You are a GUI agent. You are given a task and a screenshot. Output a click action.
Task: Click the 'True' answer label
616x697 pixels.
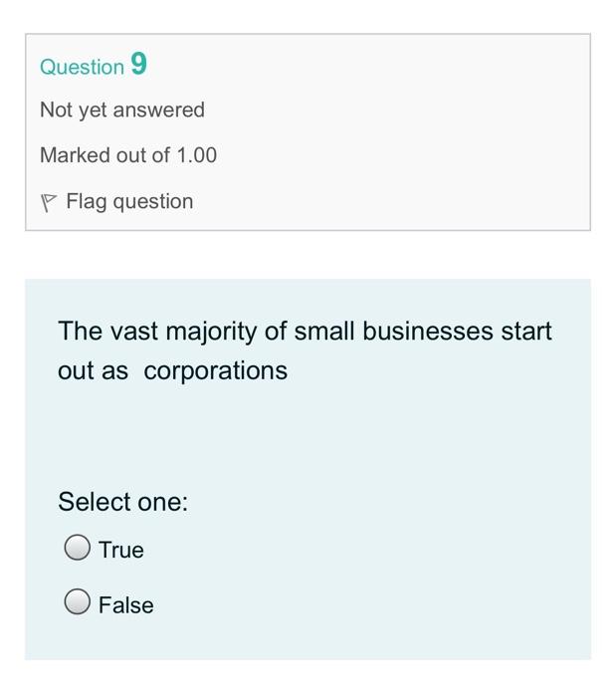(121, 550)
